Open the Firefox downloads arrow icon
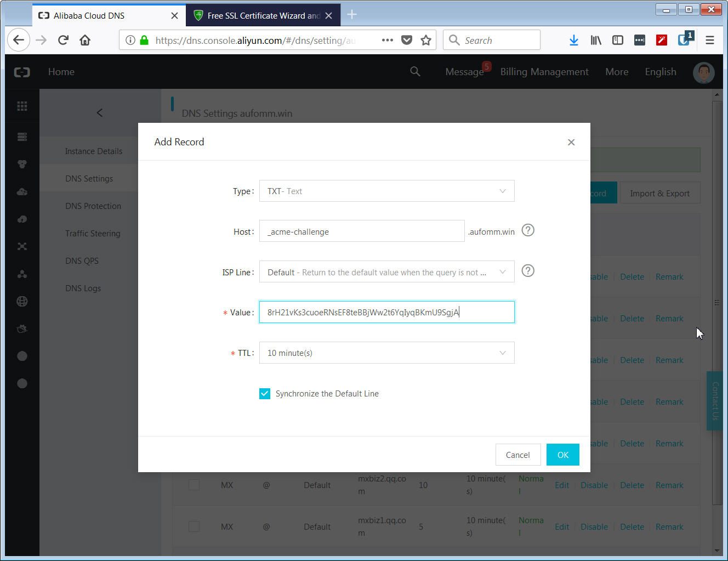 point(573,40)
